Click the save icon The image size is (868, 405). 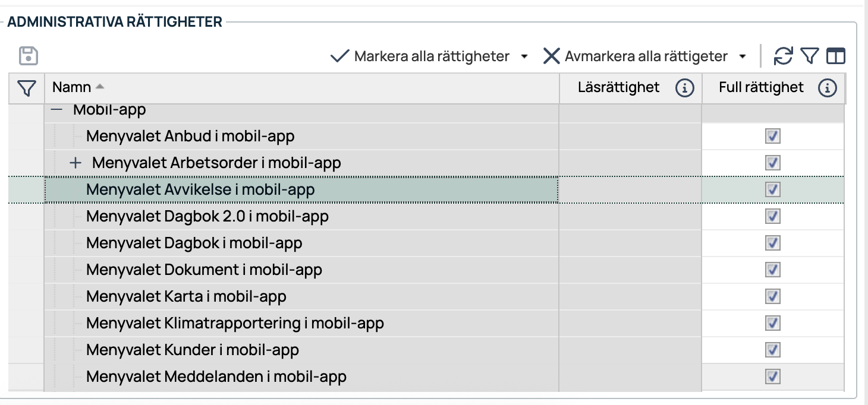tap(28, 55)
